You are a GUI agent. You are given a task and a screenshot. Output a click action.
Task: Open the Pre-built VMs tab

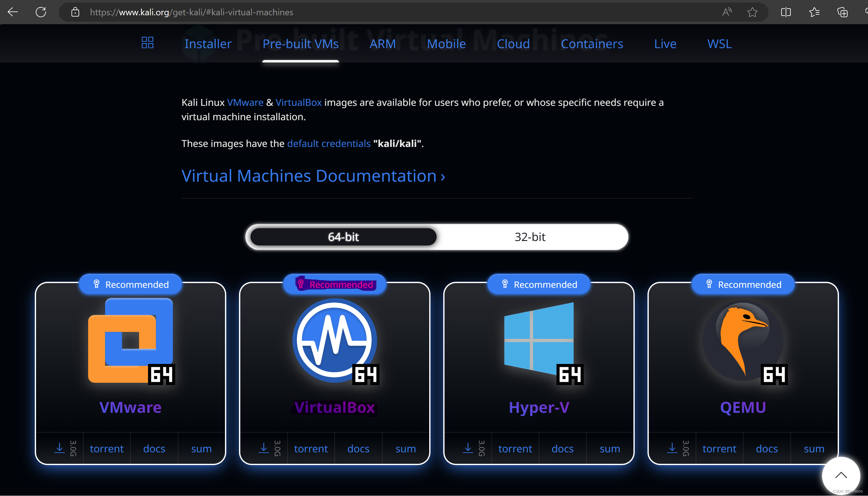[x=300, y=44]
